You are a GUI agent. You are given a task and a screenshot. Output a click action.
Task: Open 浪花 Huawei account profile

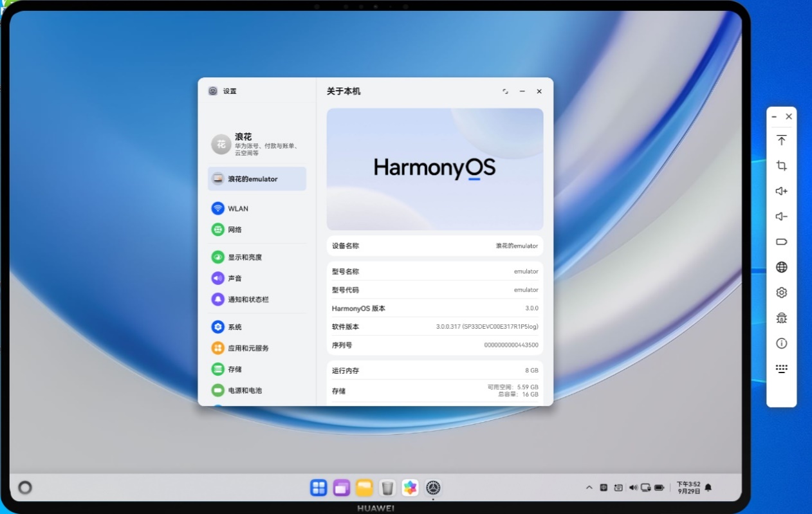pyautogui.click(x=257, y=145)
